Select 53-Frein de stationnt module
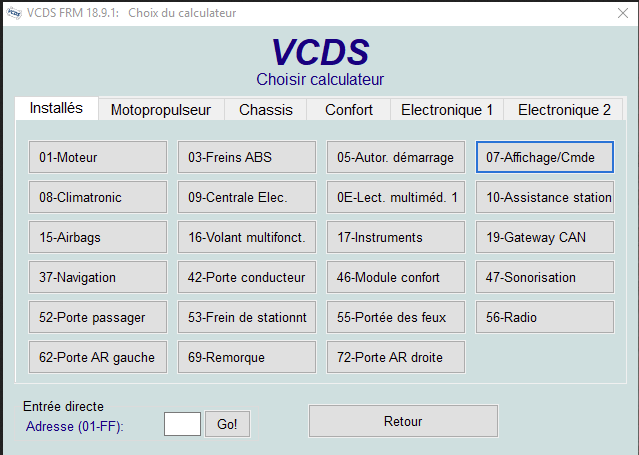Viewport: 639px width, 455px height. 247,317
